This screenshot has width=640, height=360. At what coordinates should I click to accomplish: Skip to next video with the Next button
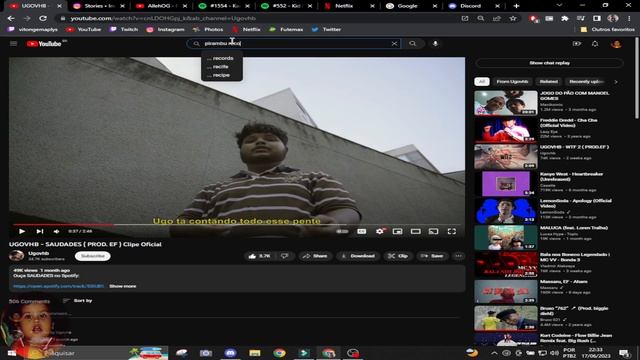pyautogui.click(x=40, y=231)
